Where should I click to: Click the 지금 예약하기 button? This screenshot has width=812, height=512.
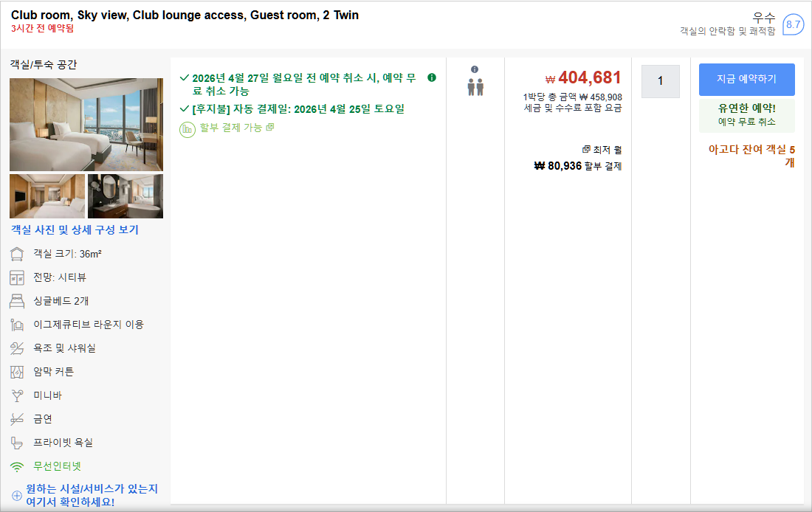click(746, 80)
